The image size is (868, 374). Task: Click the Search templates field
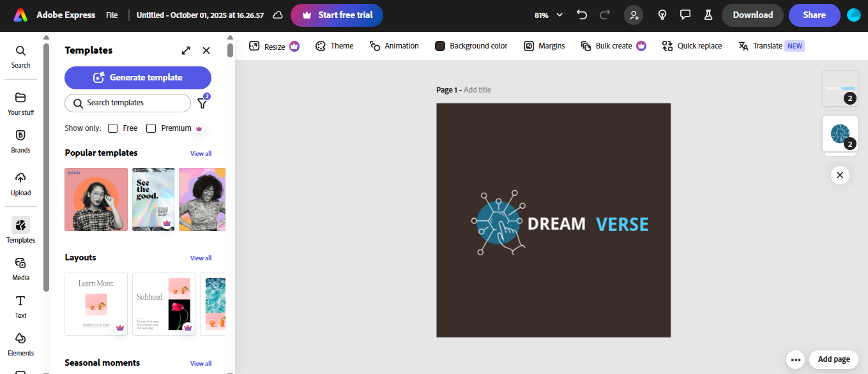pos(128,103)
